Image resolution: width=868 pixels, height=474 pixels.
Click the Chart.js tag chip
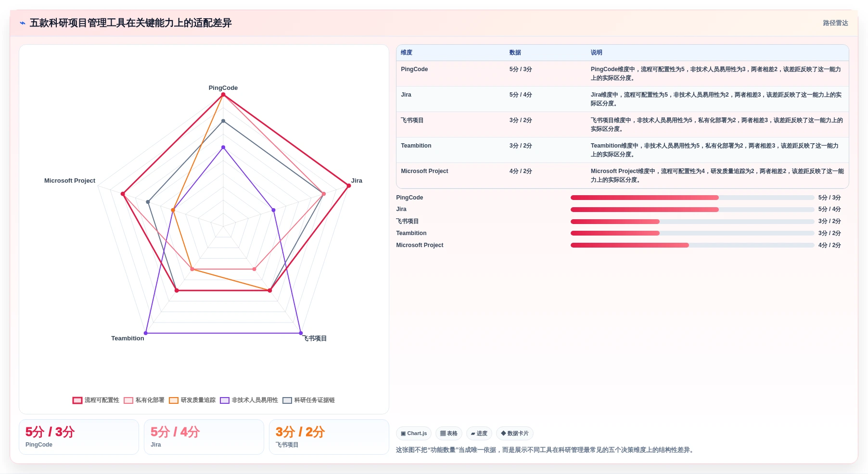pos(414,433)
